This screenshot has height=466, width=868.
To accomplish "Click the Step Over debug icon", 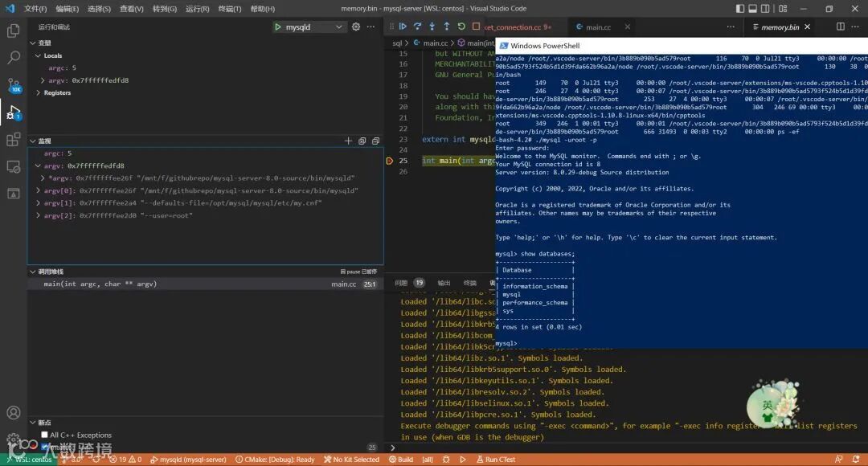I will [418, 27].
